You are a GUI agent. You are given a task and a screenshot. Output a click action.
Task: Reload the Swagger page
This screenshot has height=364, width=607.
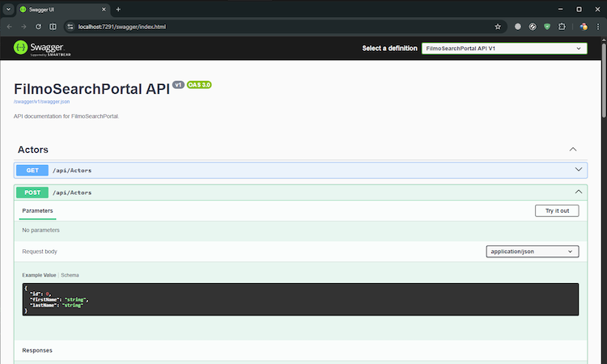pos(38,27)
